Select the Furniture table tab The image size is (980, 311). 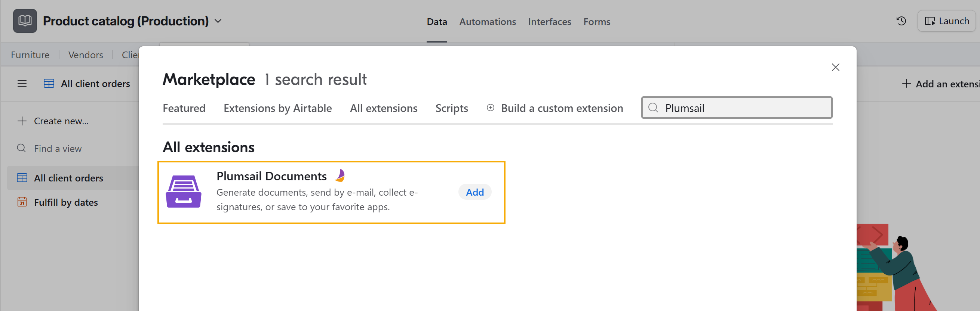30,55
